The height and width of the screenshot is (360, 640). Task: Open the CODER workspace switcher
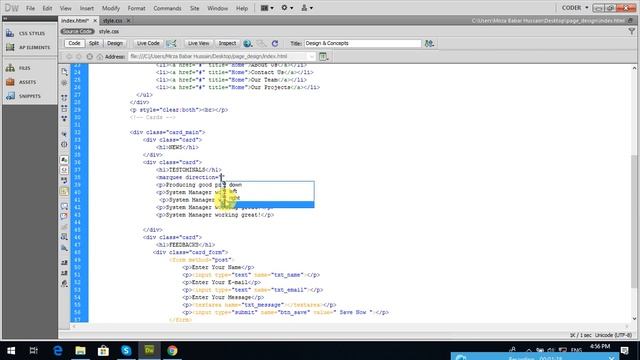point(575,8)
